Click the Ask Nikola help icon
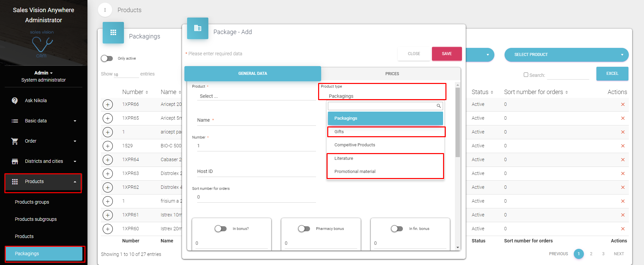Image resolution: width=644 pixels, height=265 pixels. pos(15,100)
